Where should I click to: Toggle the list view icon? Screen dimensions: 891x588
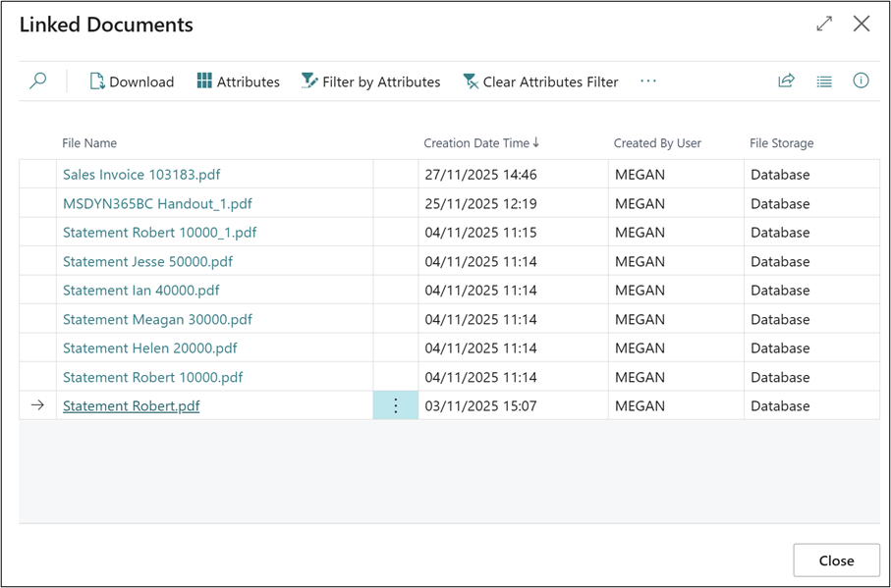tap(824, 81)
